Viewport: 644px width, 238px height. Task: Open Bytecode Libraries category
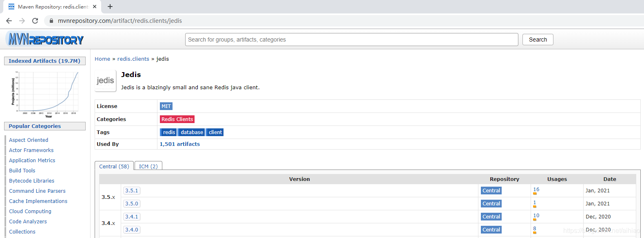pyautogui.click(x=32, y=181)
